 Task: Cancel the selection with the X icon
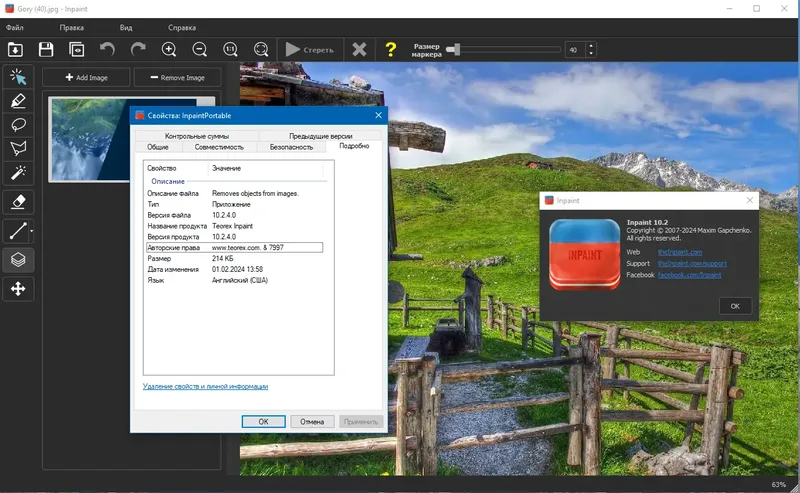[x=359, y=50]
